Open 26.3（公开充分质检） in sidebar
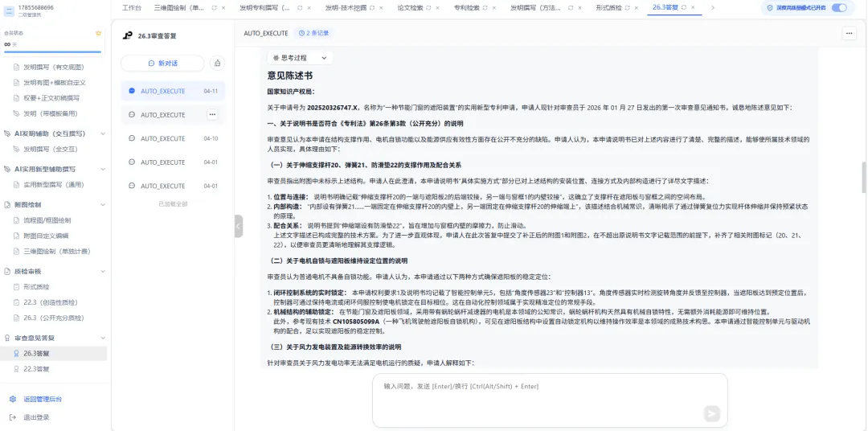 coord(53,318)
